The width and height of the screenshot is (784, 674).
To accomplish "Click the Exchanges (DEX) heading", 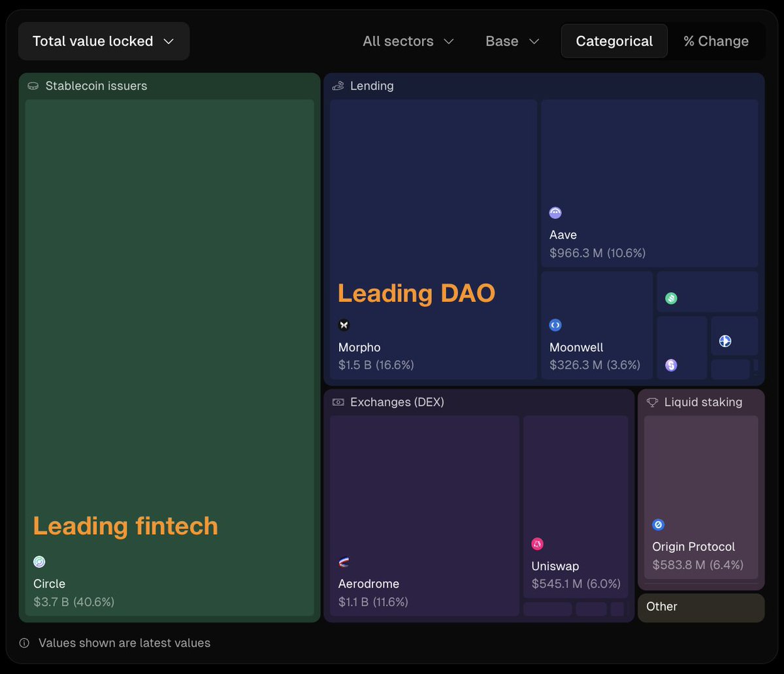I will (397, 402).
